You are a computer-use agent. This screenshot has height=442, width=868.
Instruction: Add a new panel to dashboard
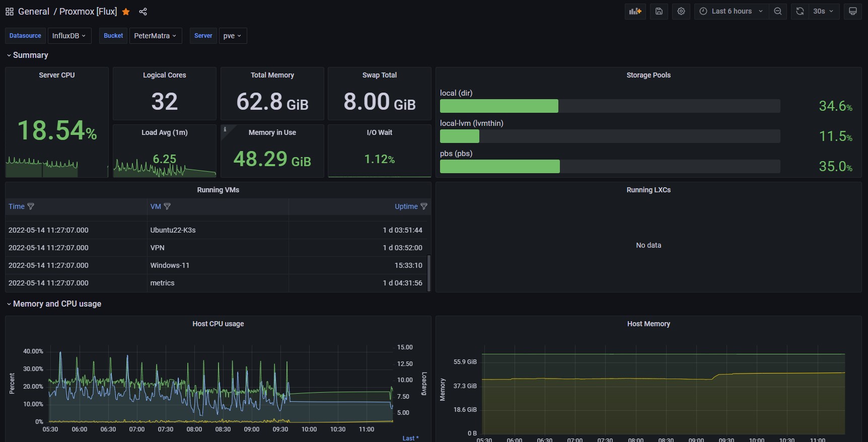[635, 11]
